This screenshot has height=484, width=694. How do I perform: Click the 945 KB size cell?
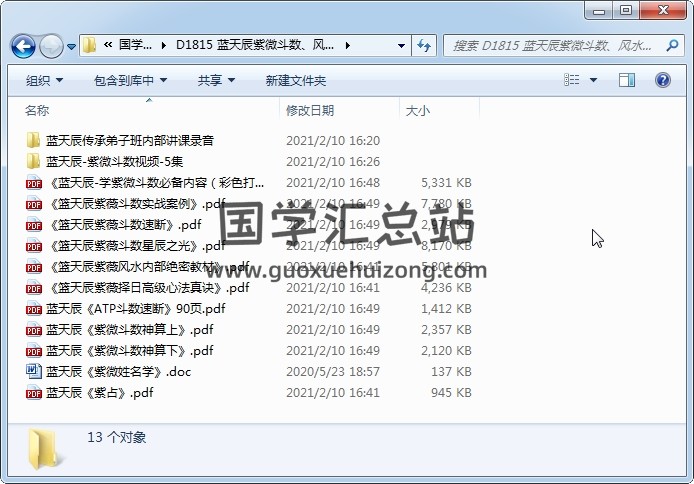click(451, 393)
